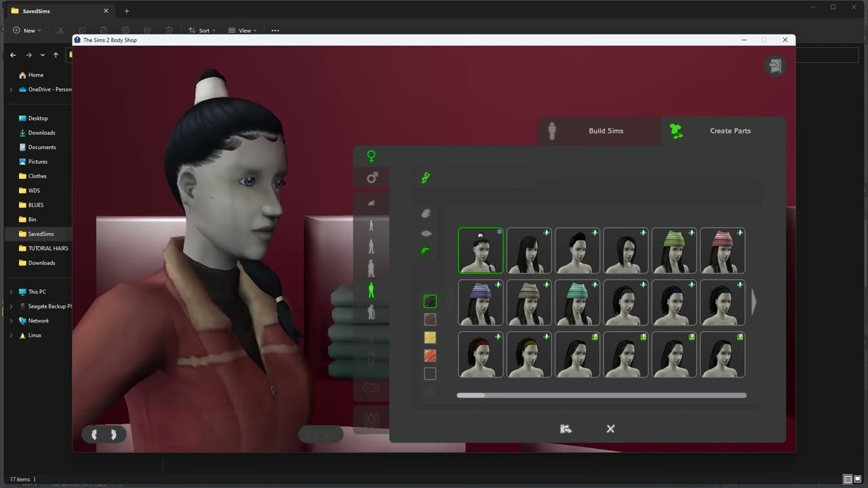This screenshot has width=868, height=488.
Task: Click the exit Body Shop door icon
Action: (775, 66)
